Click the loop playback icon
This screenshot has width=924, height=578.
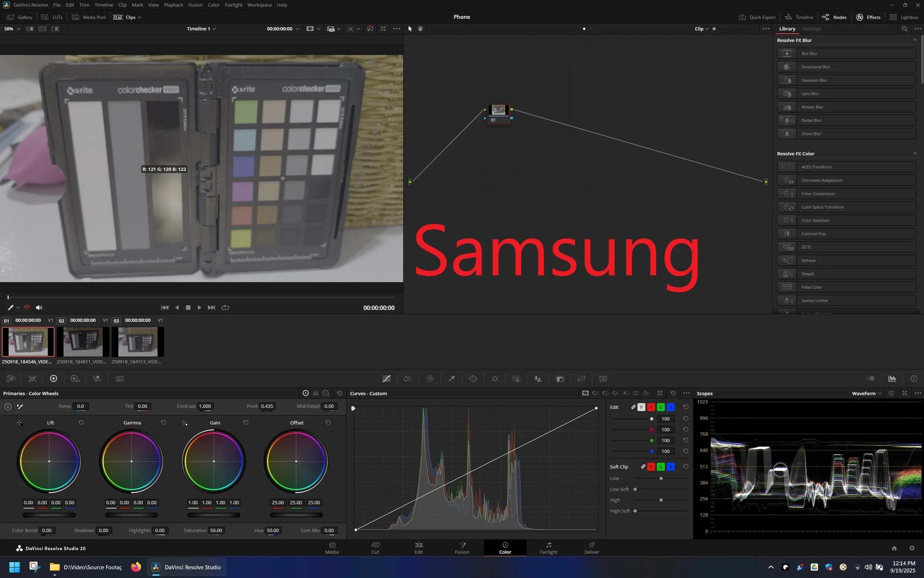tap(225, 307)
